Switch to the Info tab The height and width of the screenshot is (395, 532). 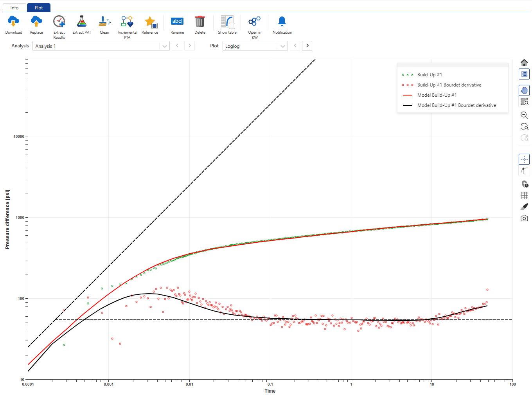14,8
